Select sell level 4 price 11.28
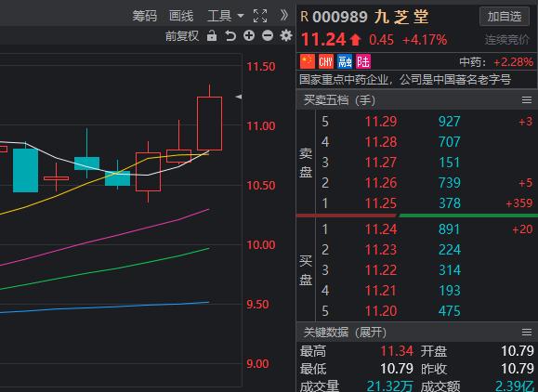538x392 pixels. click(x=381, y=142)
